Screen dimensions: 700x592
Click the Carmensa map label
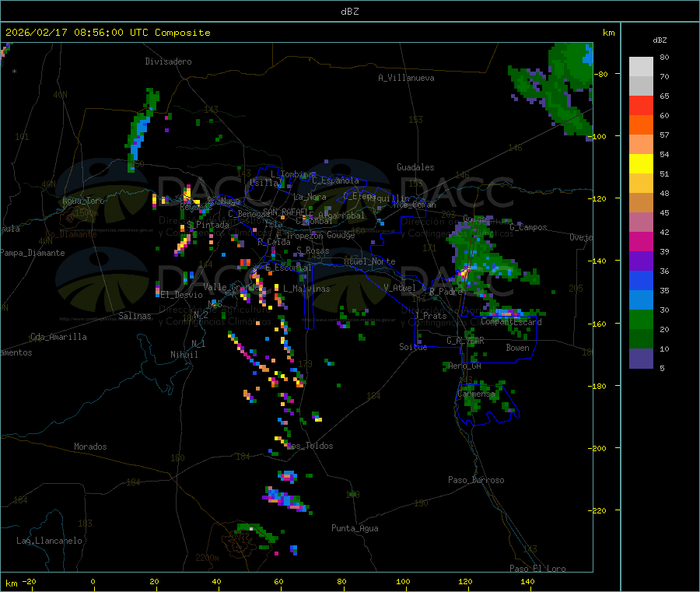coord(476,394)
